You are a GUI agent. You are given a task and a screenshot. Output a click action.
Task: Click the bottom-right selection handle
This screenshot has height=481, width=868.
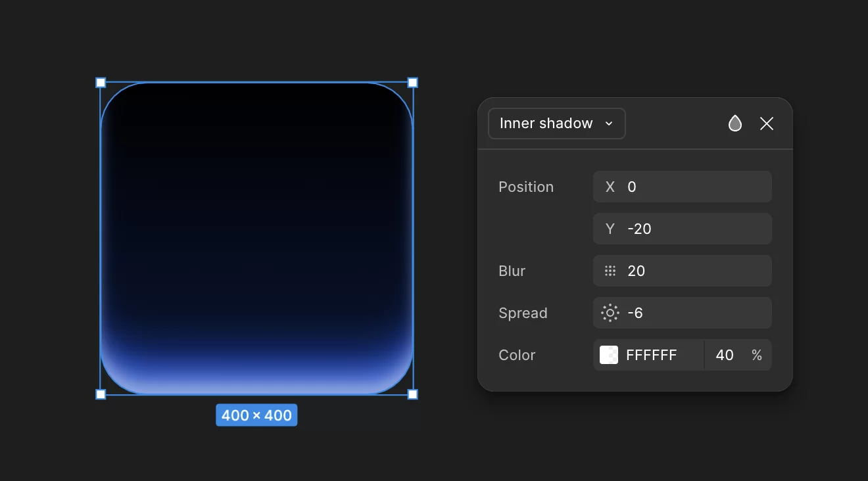point(412,394)
